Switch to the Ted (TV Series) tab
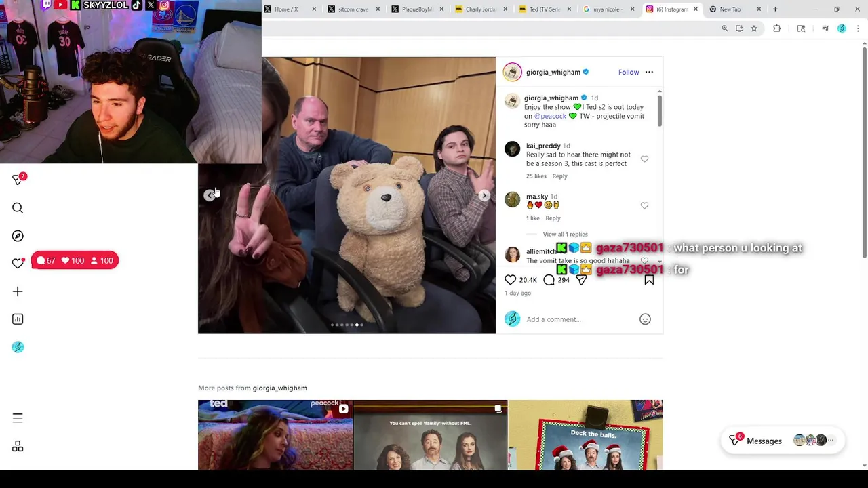This screenshot has height=488, width=868. (x=544, y=9)
